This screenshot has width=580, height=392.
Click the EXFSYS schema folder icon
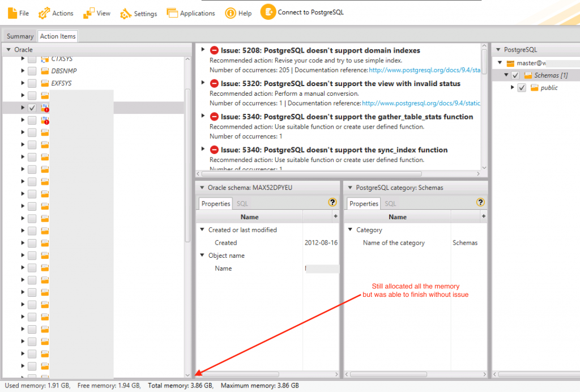(x=45, y=83)
